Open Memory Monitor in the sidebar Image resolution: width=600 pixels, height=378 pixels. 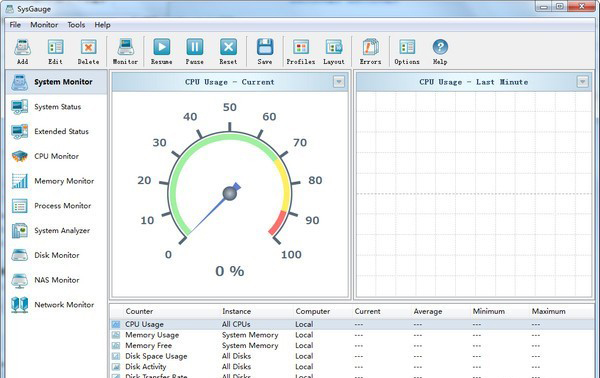pyautogui.click(x=57, y=181)
